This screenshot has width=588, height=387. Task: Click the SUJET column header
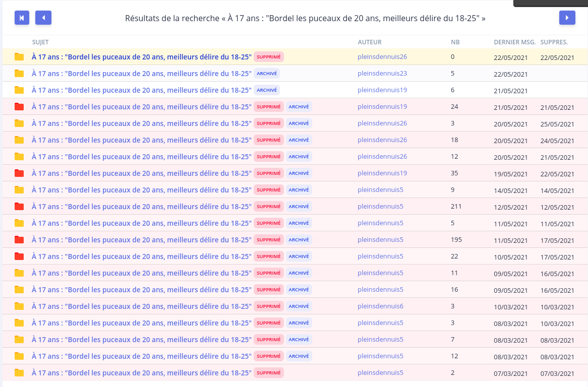point(40,42)
